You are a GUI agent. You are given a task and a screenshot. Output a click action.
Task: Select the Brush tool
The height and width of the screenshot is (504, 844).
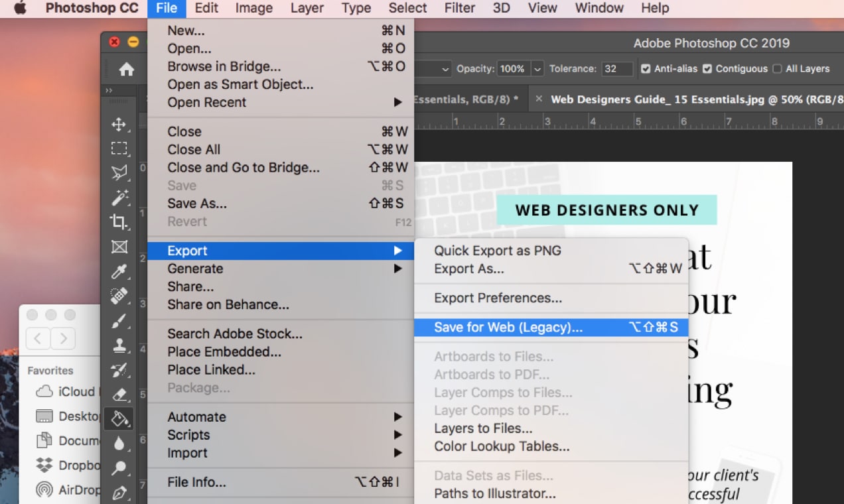click(x=119, y=321)
